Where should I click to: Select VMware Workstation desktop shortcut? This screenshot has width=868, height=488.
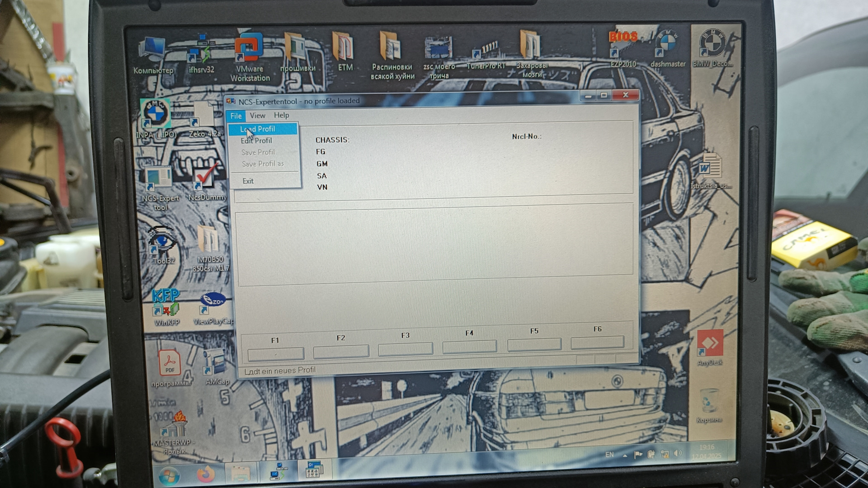[x=250, y=57]
